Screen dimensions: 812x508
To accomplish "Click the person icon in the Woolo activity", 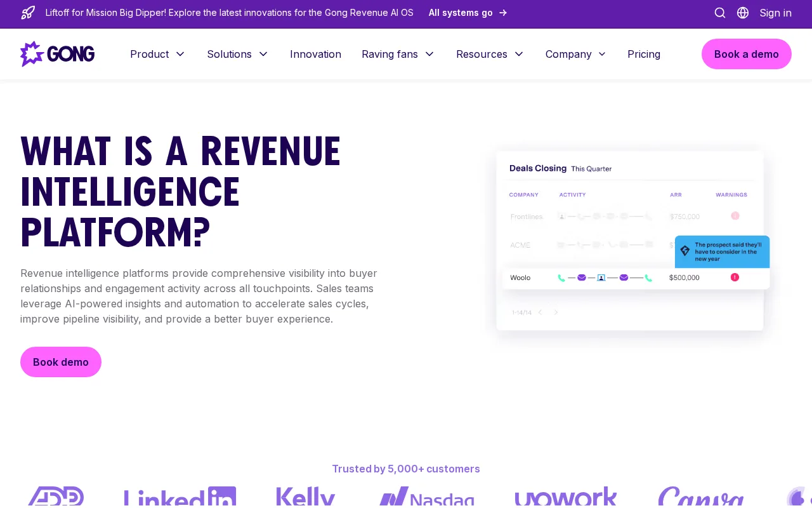I will tap(601, 277).
